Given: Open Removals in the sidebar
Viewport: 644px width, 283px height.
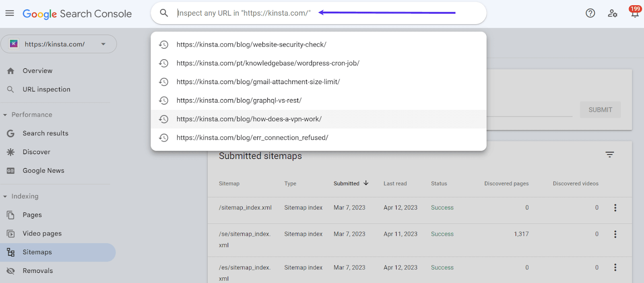Looking at the screenshot, I should tap(37, 271).
